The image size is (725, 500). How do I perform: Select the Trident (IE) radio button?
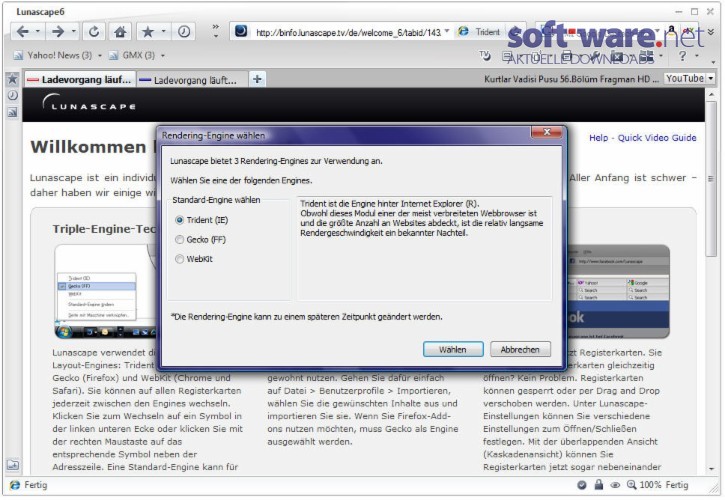click(179, 220)
